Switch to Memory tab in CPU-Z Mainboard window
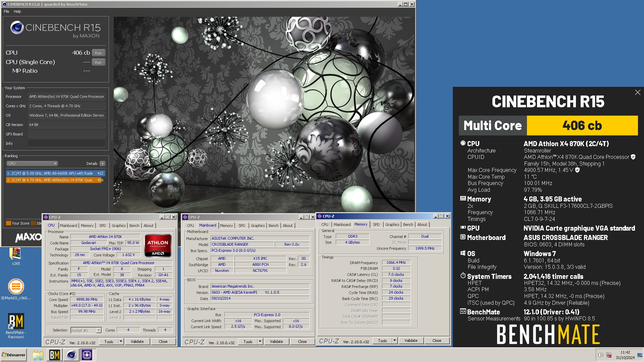Image resolution: width=644 pixels, height=362 pixels. 226,226
